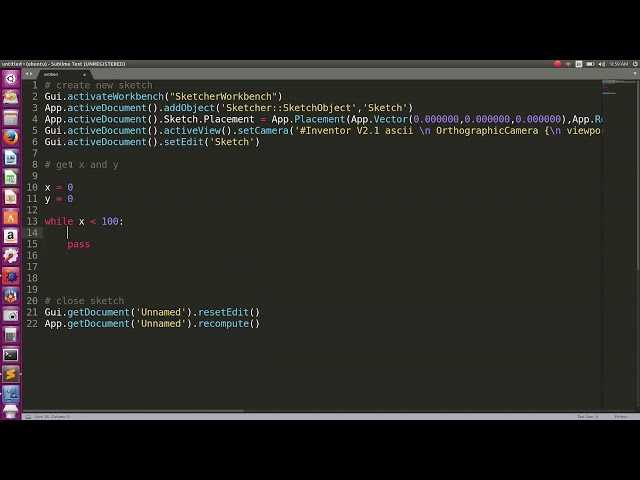Viewport: 640px width, 480px height.
Task: Open the Python syntax selector in status bar
Action: pos(621,416)
